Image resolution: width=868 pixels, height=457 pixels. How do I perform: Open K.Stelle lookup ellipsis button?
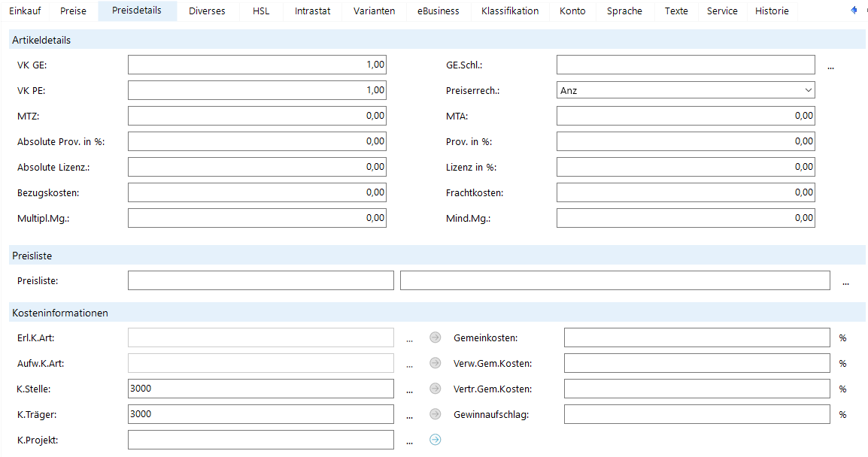[x=410, y=390]
